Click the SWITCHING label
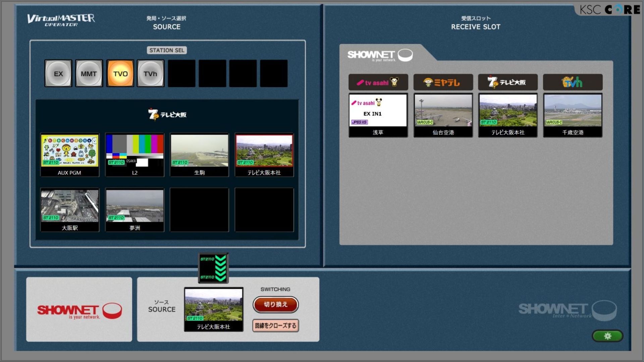 click(x=275, y=289)
